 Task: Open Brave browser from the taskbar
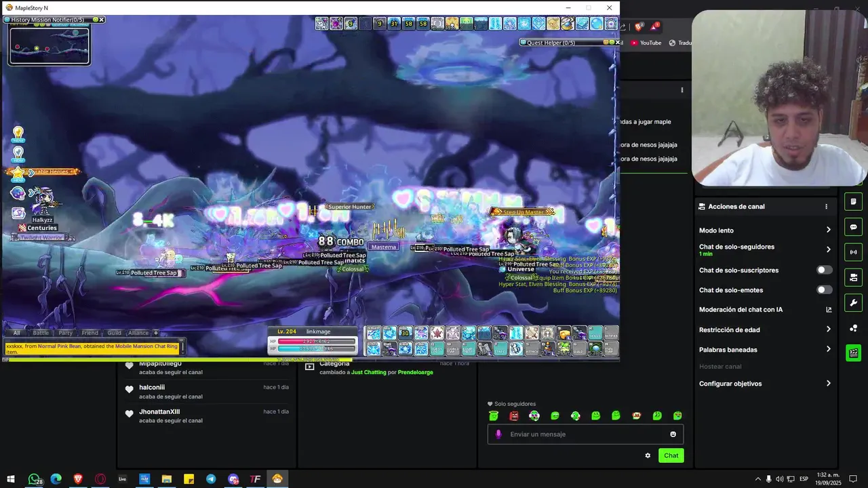pos(78,479)
